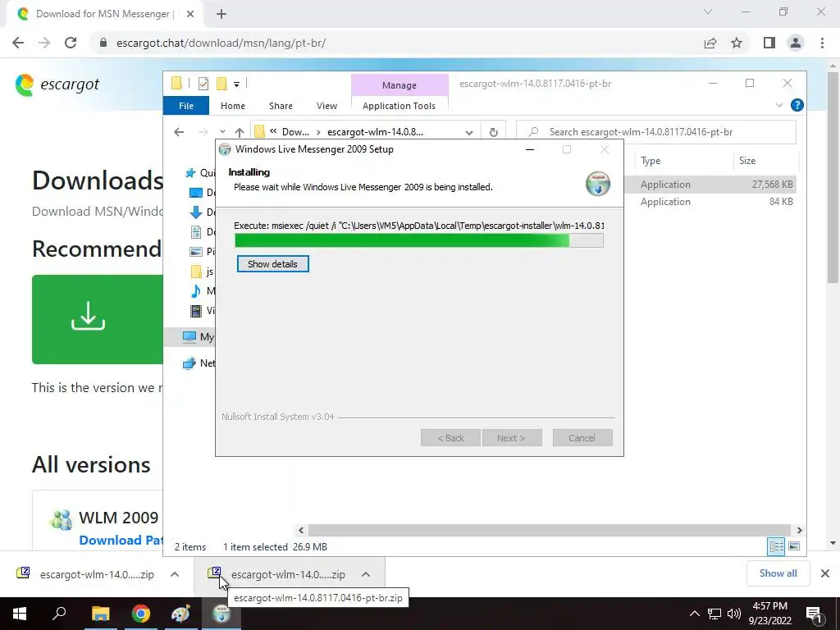Click Chrome forward navigation arrow
This screenshot has width=840, height=630.
pyautogui.click(x=44, y=43)
